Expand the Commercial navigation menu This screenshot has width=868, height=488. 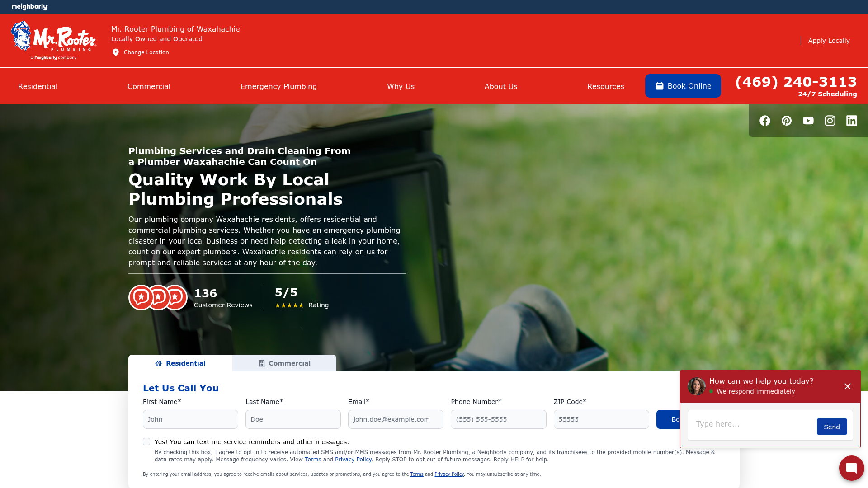click(149, 86)
